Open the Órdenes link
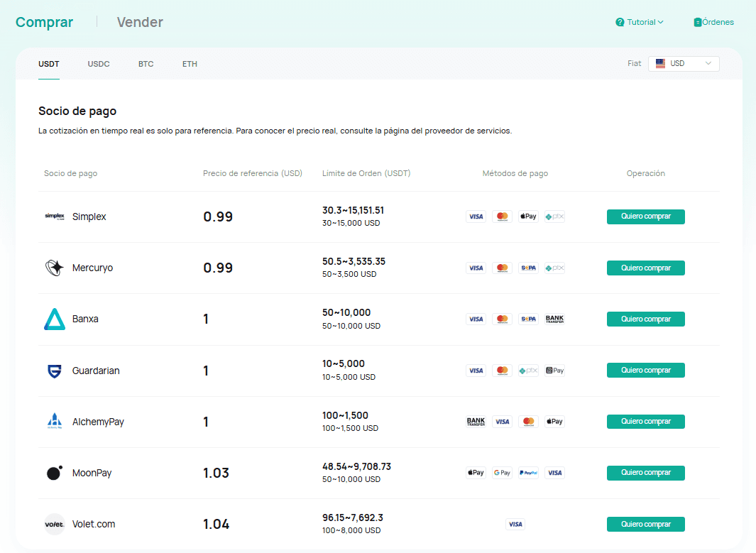 tap(713, 22)
